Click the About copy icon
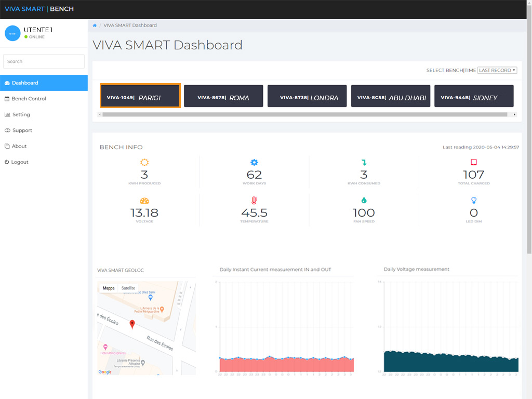Image resolution: width=532 pixels, height=399 pixels. (x=7, y=146)
